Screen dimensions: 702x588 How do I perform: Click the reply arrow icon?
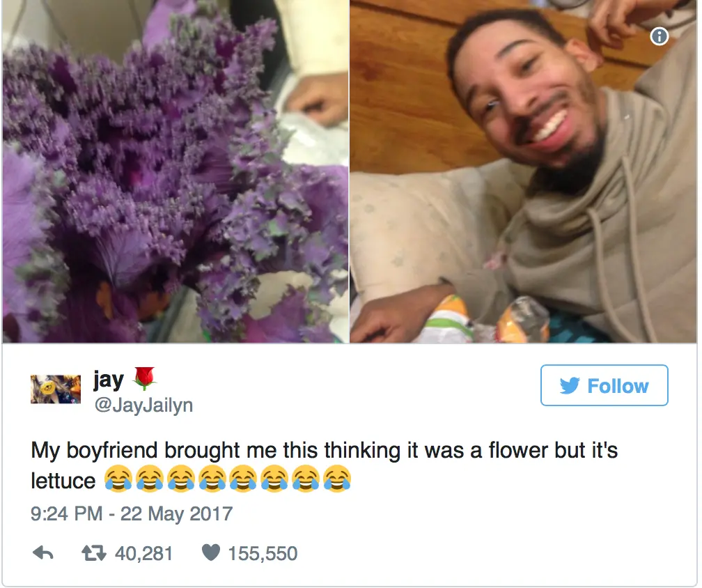(43, 554)
